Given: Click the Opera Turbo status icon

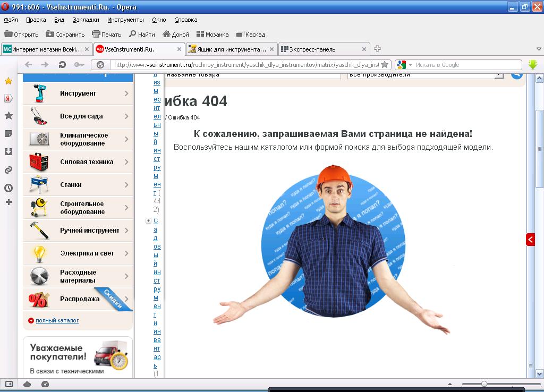Looking at the screenshot, I should point(45,384).
